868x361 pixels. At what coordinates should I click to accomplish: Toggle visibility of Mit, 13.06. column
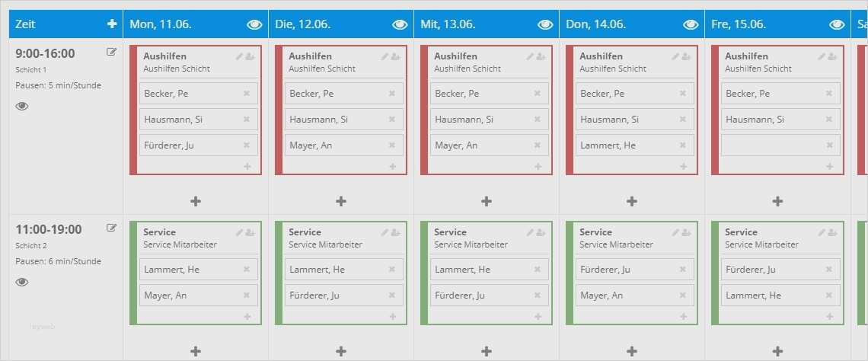click(x=545, y=24)
